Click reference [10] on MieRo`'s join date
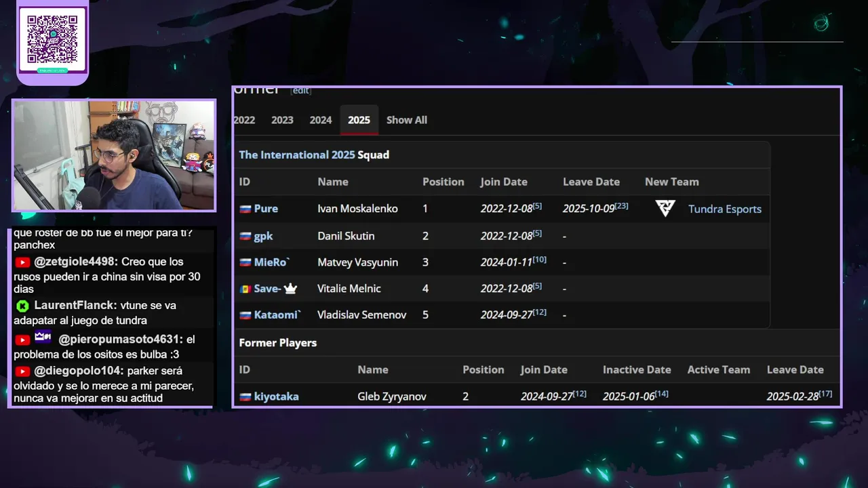This screenshot has height=488, width=868. (540, 259)
